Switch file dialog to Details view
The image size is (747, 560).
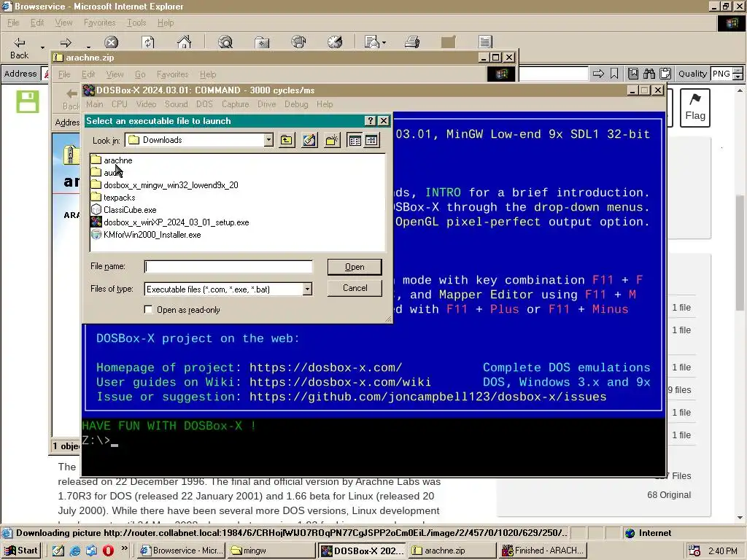pos(371,140)
